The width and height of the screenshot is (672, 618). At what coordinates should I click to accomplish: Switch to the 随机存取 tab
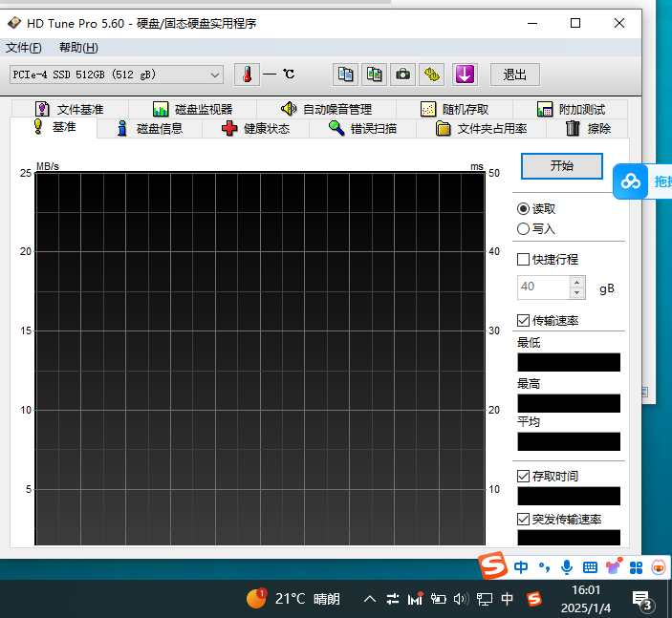pos(454,109)
